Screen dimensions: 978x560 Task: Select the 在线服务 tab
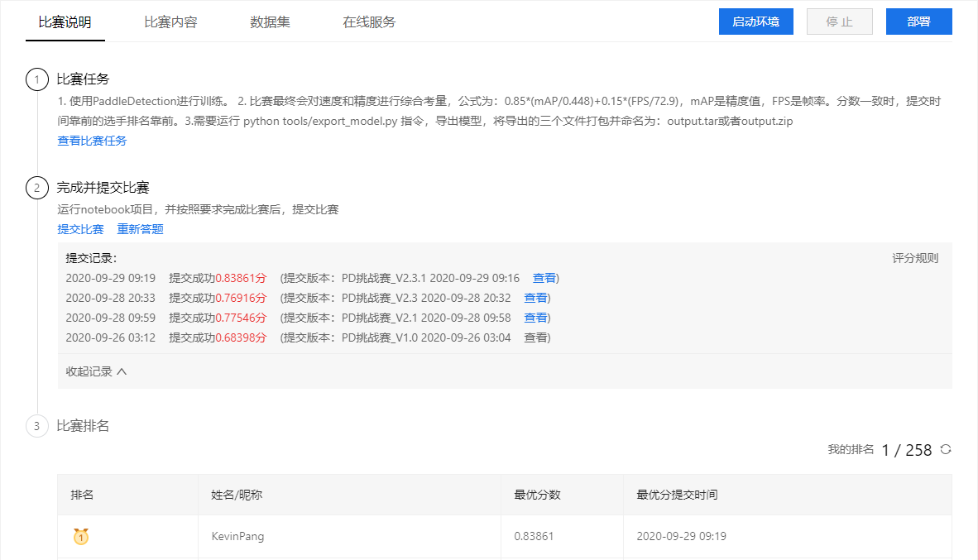click(369, 22)
